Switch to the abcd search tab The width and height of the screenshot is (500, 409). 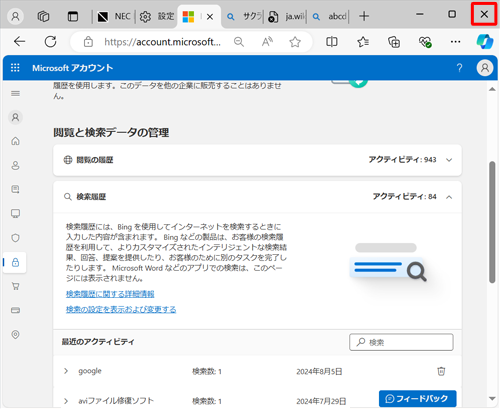[329, 16]
